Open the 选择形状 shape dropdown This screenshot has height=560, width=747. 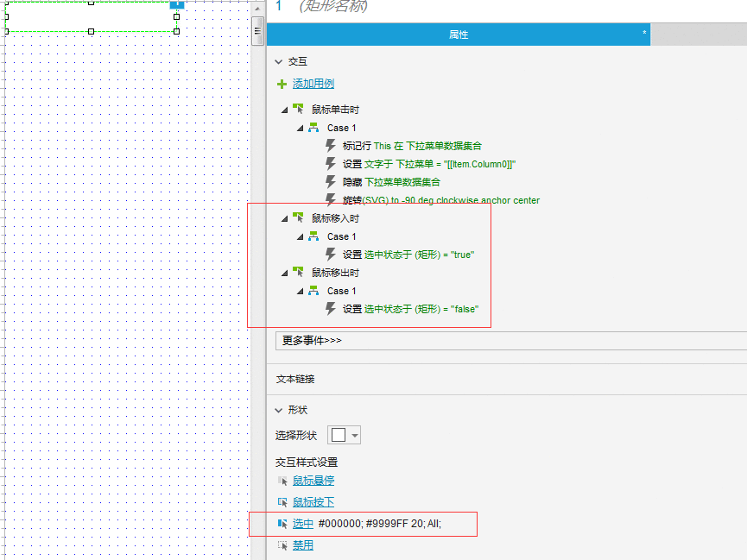coord(344,435)
